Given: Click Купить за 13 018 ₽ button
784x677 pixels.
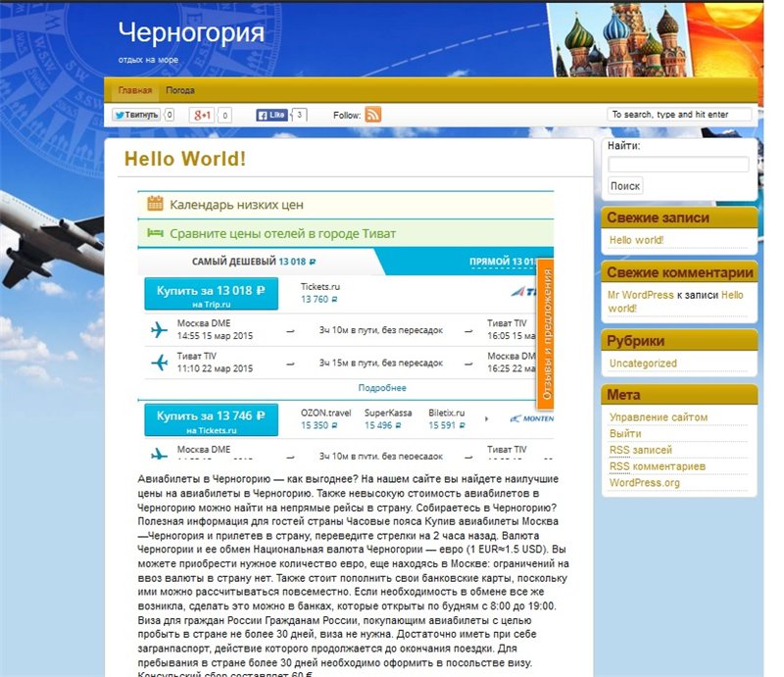Looking at the screenshot, I should [x=211, y=294].
